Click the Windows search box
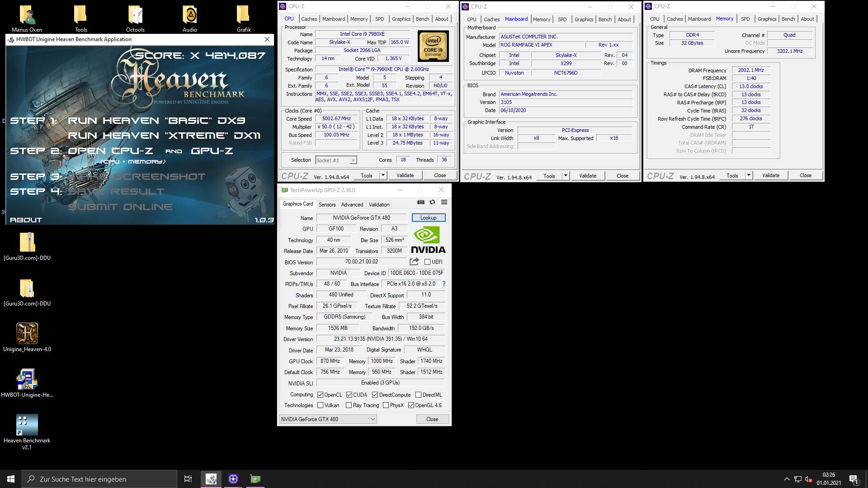Viewport: 868px width, 488px height. [x=99, y=479]
